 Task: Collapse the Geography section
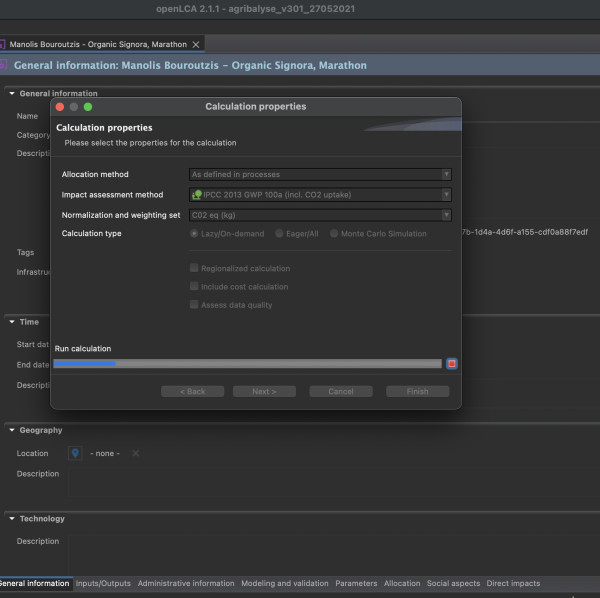[x=12, y=430]
